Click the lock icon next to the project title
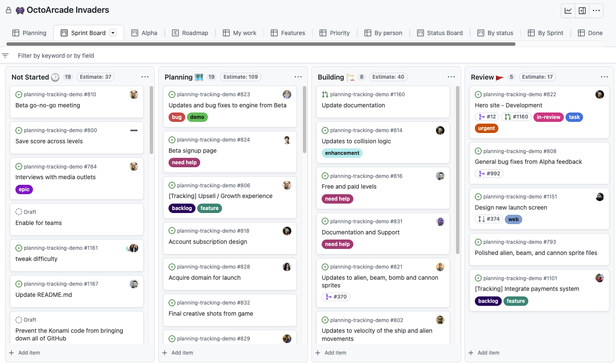The image size is (616, 364). coord(8,10)
